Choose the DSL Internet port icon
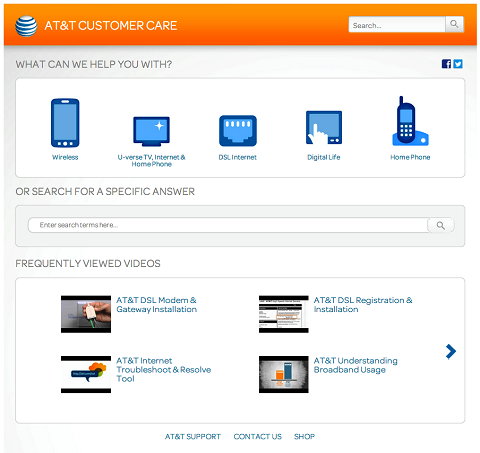The height and width of the screenshot is (453, 480). click(238, 131)
